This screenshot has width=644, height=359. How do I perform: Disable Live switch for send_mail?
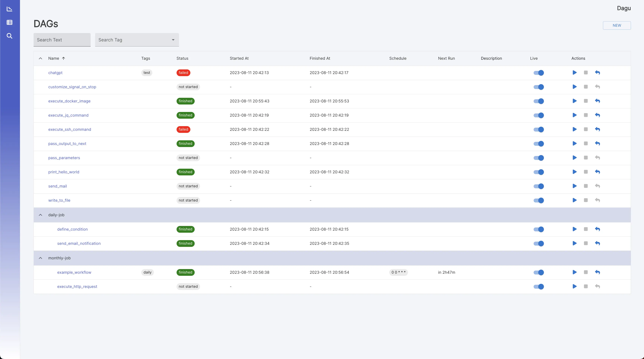click(x=538, y=186)
